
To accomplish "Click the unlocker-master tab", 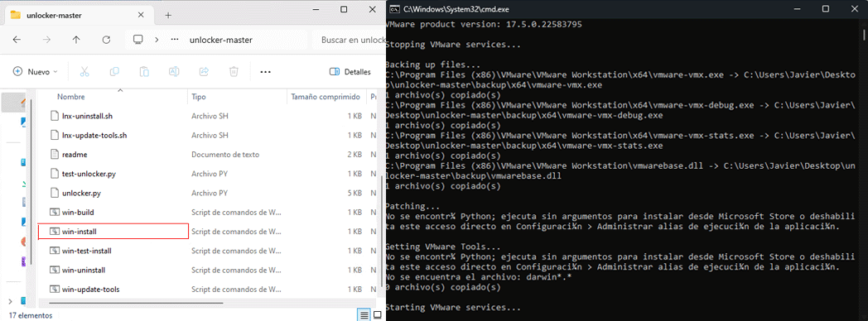I will pos(80,15).
